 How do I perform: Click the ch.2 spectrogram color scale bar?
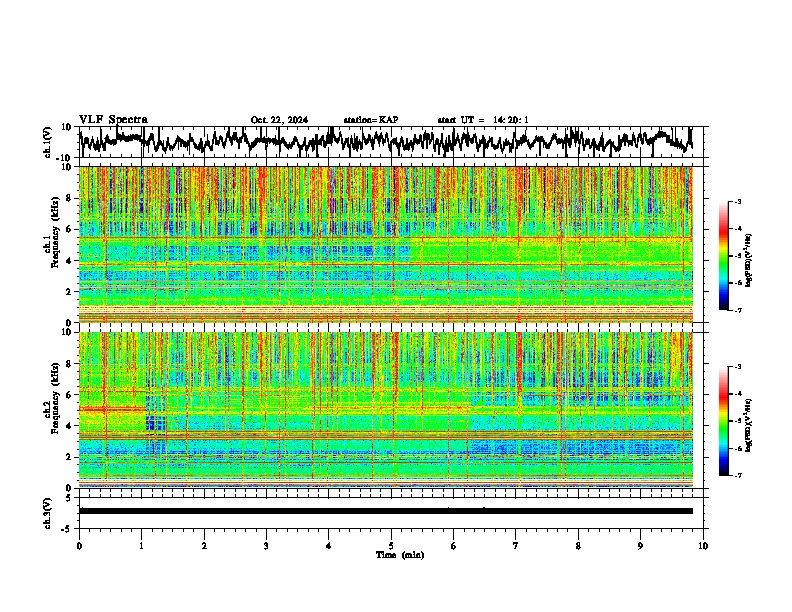click(x=723, y=421)
